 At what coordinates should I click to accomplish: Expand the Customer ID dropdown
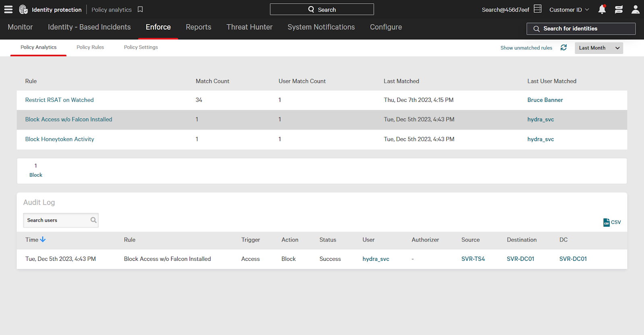(569, 10)
